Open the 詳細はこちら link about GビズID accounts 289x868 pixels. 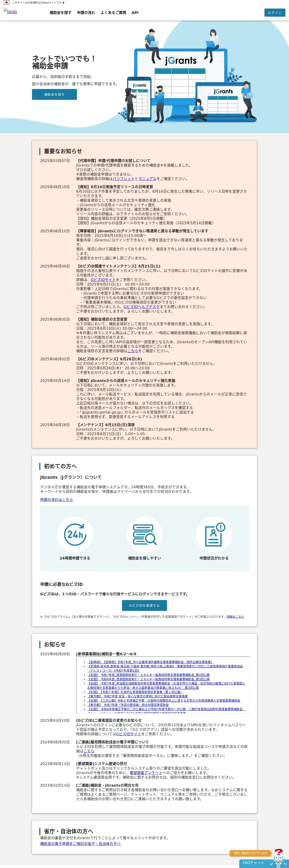pyautogui.click(x=235, y=617)
